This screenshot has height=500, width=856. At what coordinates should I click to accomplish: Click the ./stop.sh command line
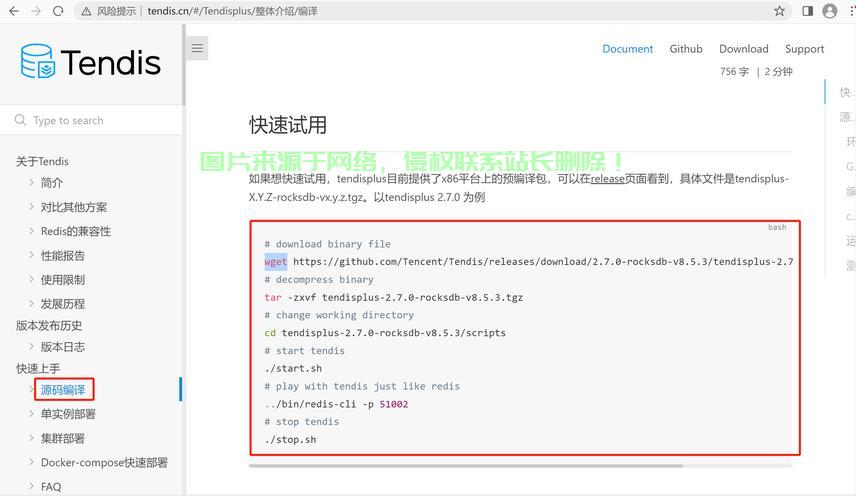(290, 439)
